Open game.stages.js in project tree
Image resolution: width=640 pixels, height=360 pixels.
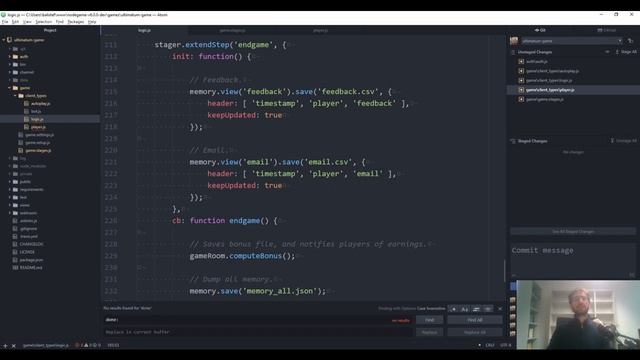coord(38,151)
